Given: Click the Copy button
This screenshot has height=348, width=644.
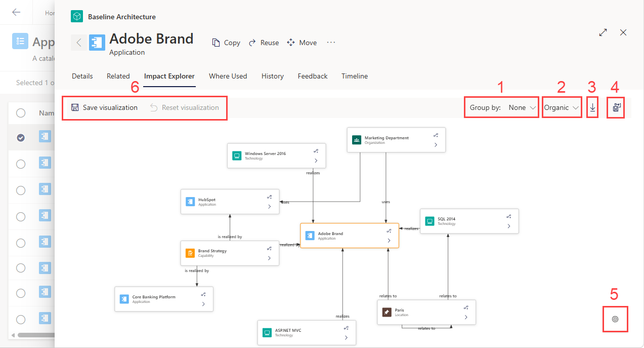Looking at the screenshot, I should click(x=226, y=43).
